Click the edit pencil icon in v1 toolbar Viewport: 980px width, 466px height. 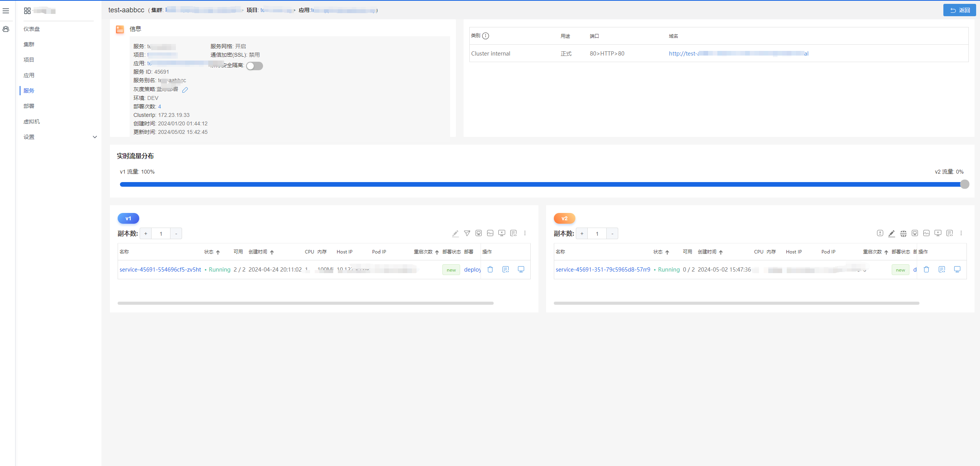click(455, 233)
